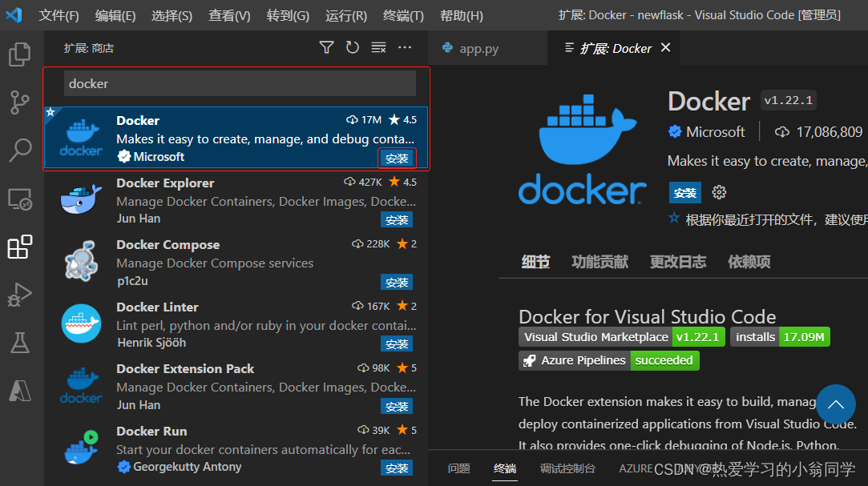Open the Search view in activity bar
The width and height of the screenshot is (868, 486).
point(20,150)
